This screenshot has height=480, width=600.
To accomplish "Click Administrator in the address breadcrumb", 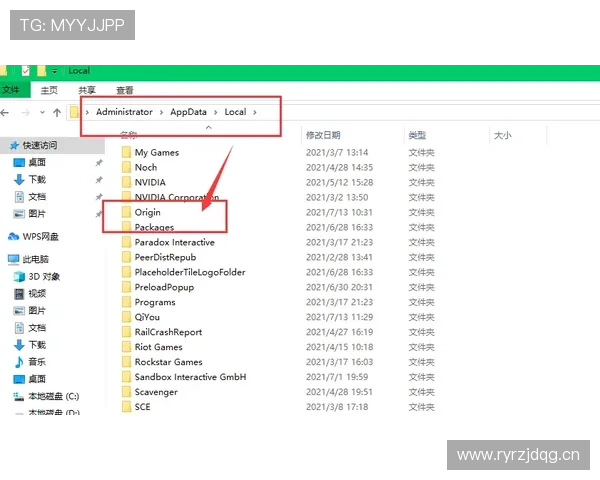I will pos(124,112).
